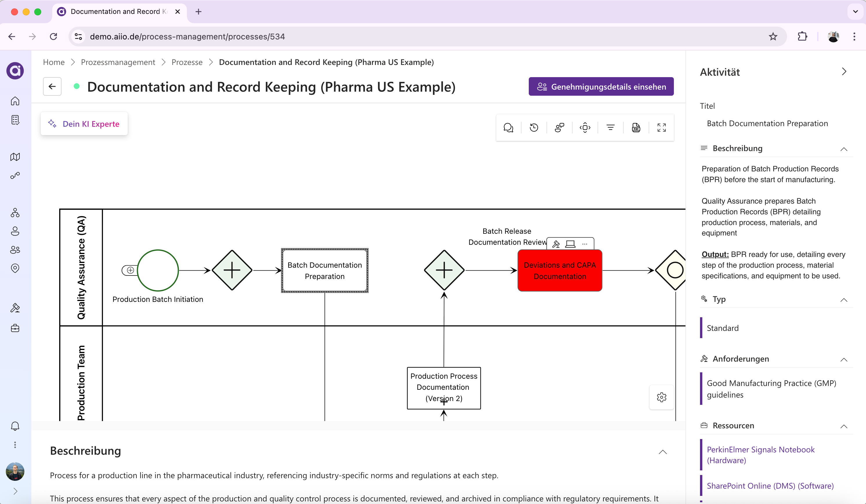866x504 pixels.
Task: Click Prozessmanagement breadcrumb
Action: pos(118,62)
